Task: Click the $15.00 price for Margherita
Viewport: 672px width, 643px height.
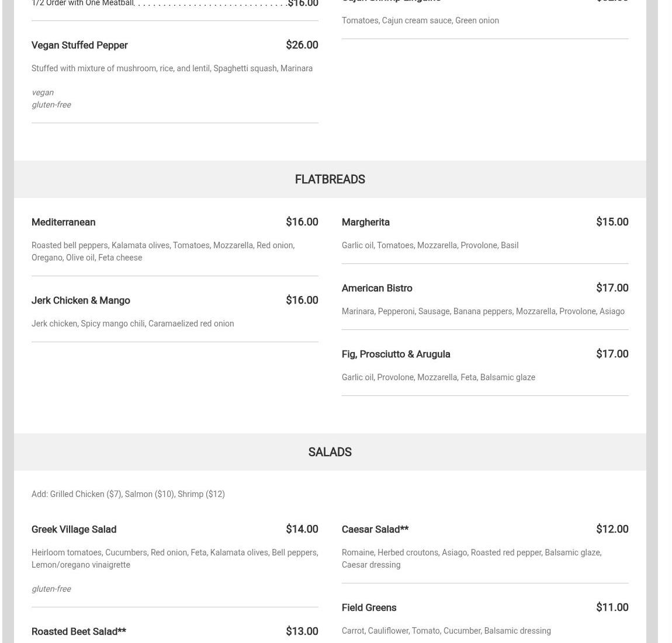Action: coord(612,222)
